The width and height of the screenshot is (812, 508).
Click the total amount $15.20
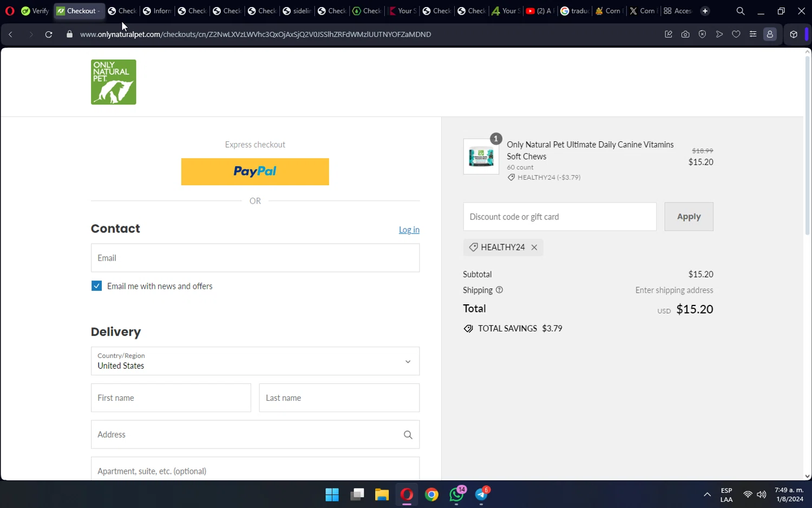coord(695,309)
